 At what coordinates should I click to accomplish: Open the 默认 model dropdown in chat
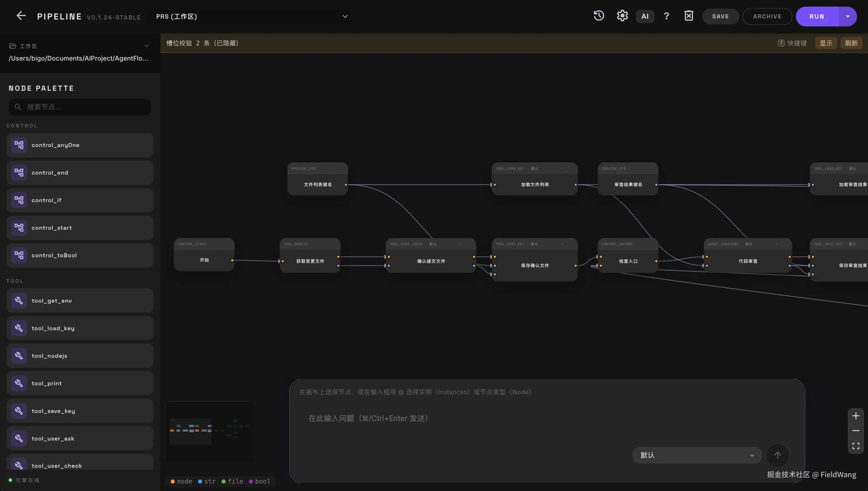pyautogui.click(x=697, y=455)
